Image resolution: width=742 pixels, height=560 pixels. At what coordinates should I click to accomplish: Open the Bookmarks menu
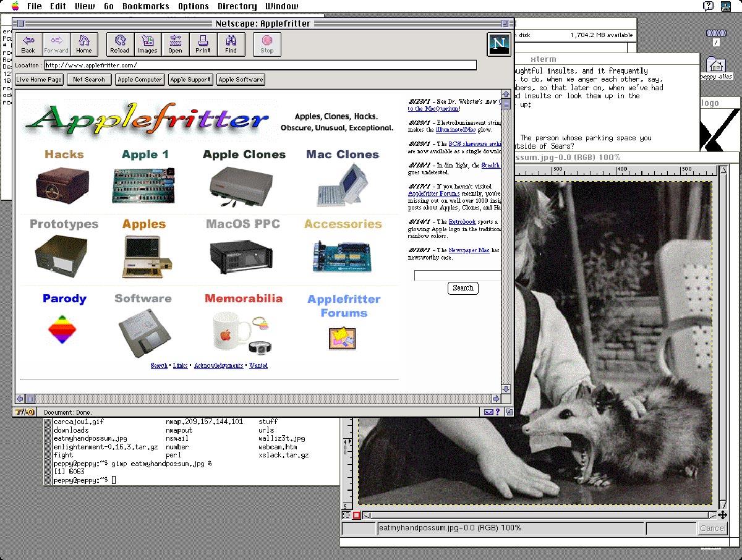pyautogui.click(x=146, y=6)
